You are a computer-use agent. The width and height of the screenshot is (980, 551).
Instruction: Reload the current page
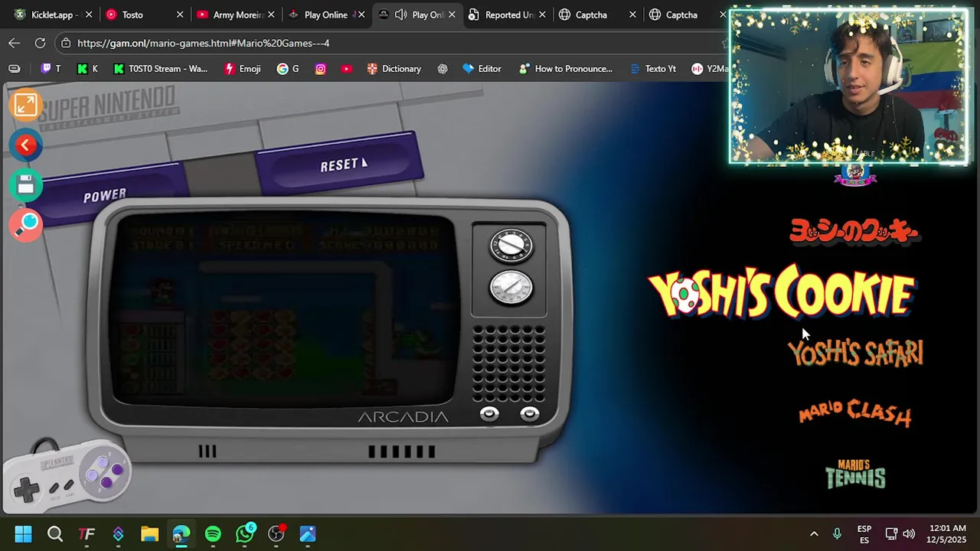click(x=40, y=43)
